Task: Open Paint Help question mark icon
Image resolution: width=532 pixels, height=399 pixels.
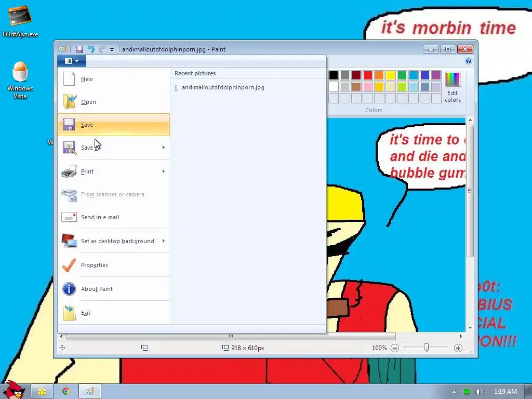Action: coord(469,61)
